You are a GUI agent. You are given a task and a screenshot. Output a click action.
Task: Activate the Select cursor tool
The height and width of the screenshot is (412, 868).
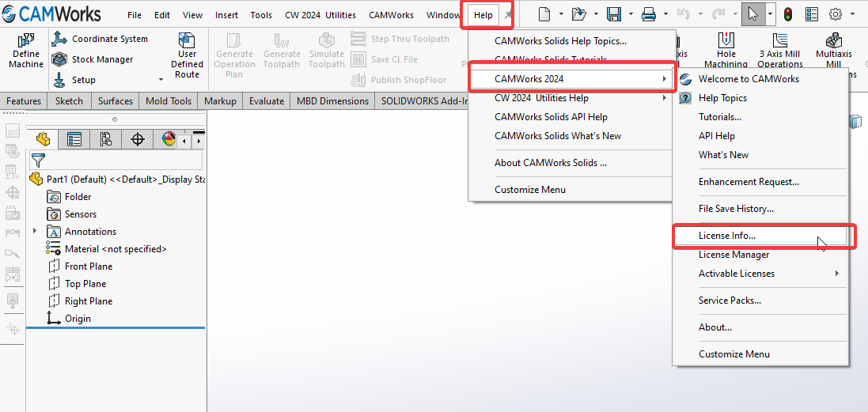(752, 14)
